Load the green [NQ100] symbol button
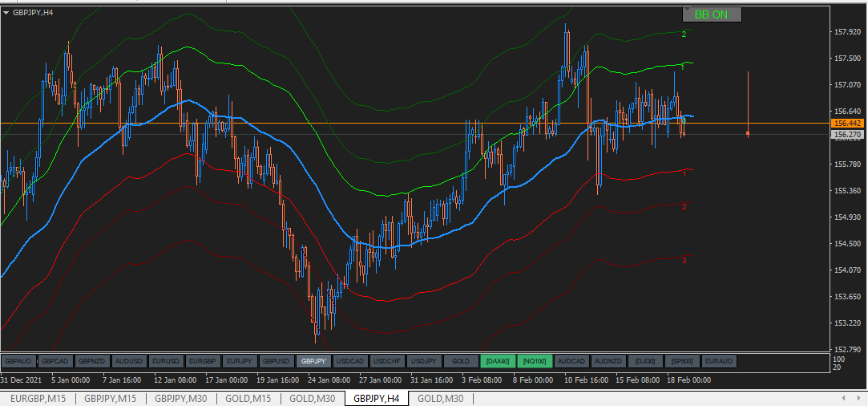The image size is (868, 406). tap(535, 362)
